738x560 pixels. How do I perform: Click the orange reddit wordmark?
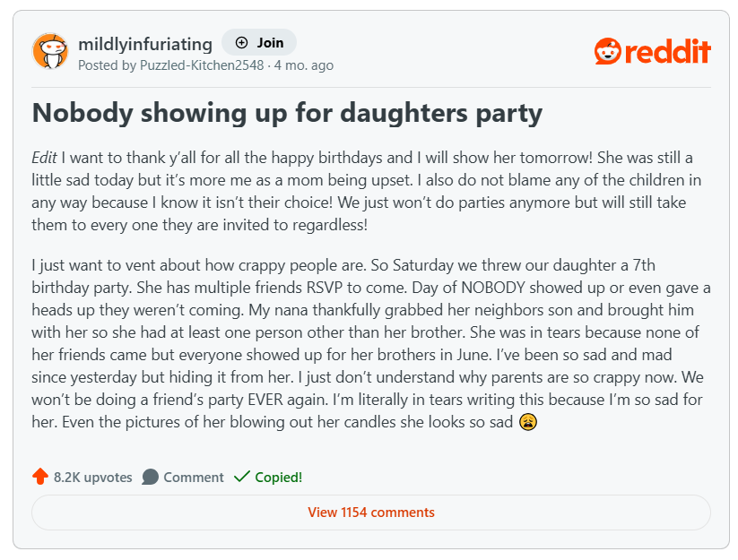[667, 51]
